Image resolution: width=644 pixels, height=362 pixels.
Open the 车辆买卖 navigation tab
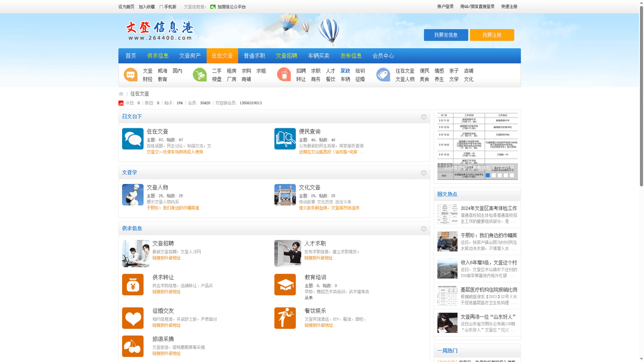319,56
